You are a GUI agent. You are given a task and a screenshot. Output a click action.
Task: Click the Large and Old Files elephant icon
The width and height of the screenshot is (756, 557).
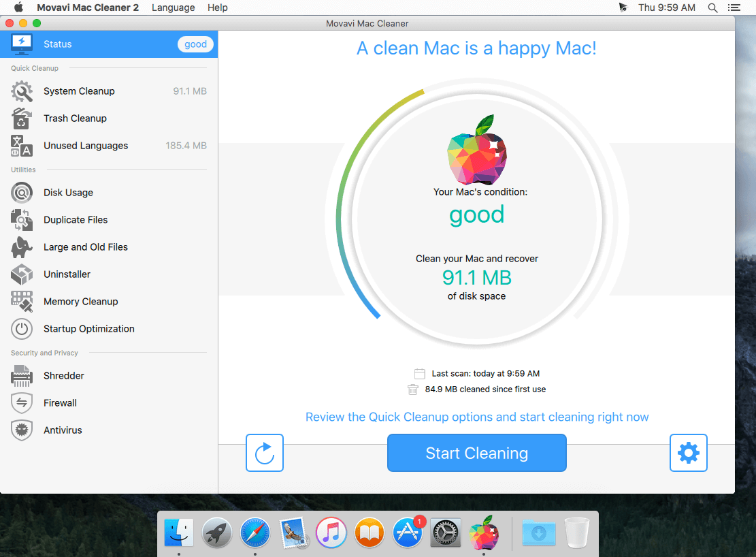(x=22, y=247)
